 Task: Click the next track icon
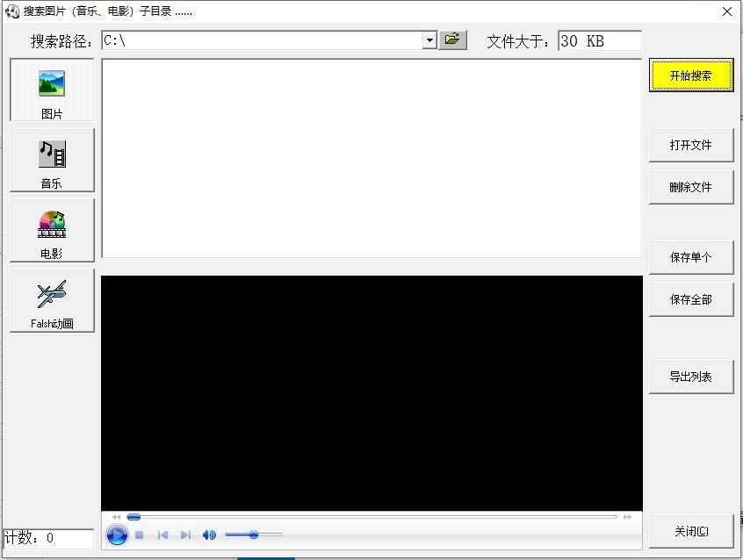pyautogui.click(x=185, y=535)
